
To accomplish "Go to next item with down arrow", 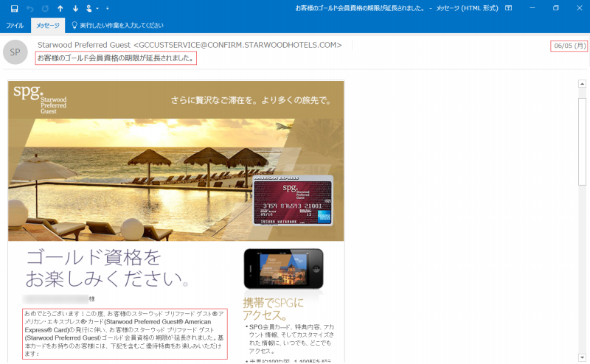I will tap(75, 8).
